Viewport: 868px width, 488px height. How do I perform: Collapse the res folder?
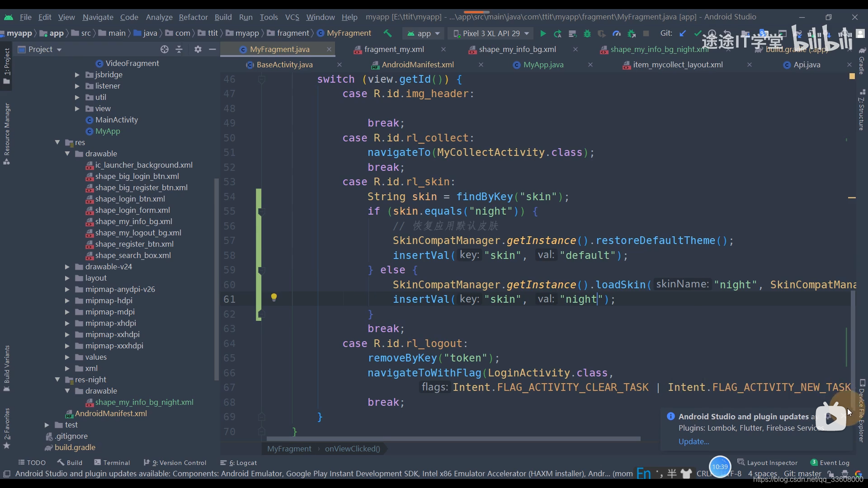[x=57, y=142]
